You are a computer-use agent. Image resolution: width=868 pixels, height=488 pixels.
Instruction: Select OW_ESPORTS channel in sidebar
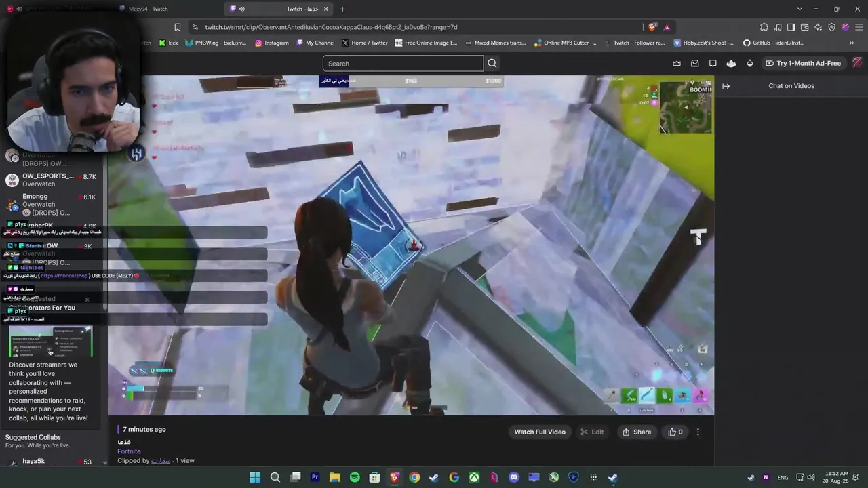pos(52,180)
